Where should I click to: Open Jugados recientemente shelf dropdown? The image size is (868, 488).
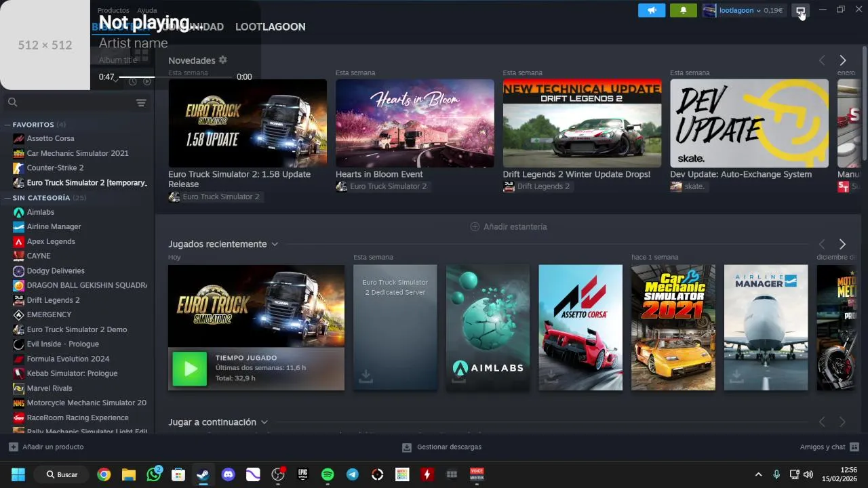(x=275, y=244)
